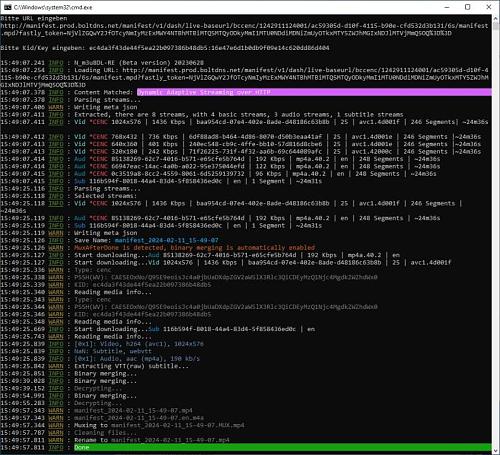Viewport: 500px width, 455px height.
Task: Click the Save Name manifest_2024-02-11_15-49-07 text
Action: click(x=146, y=240)
